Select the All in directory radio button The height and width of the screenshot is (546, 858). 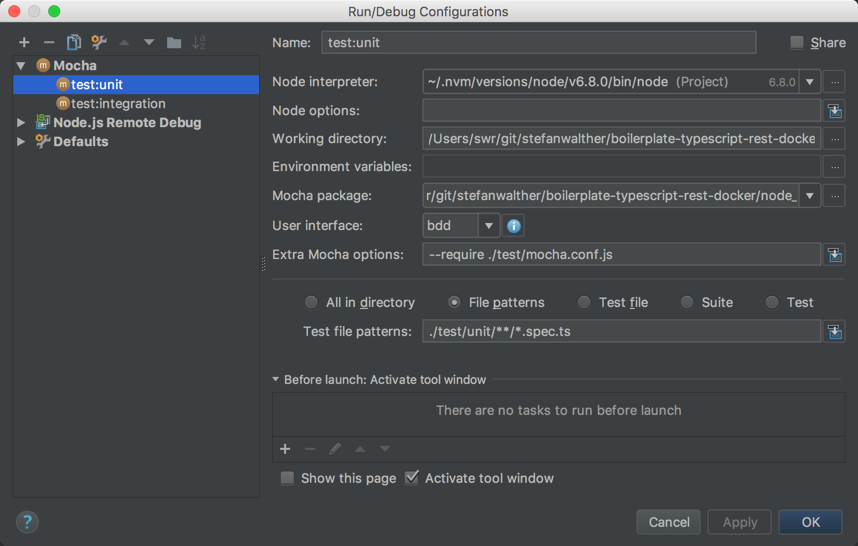coord(312,302)
